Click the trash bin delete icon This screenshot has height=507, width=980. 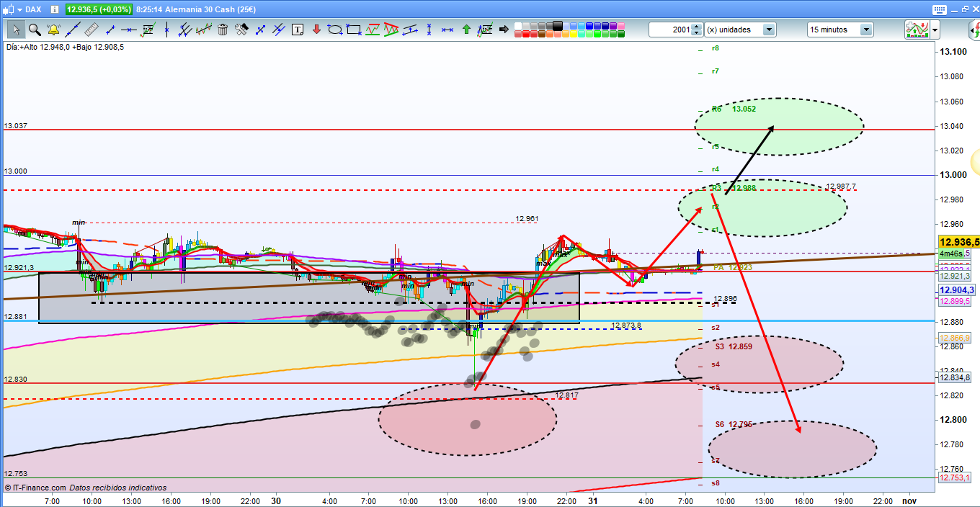(223, 30)
